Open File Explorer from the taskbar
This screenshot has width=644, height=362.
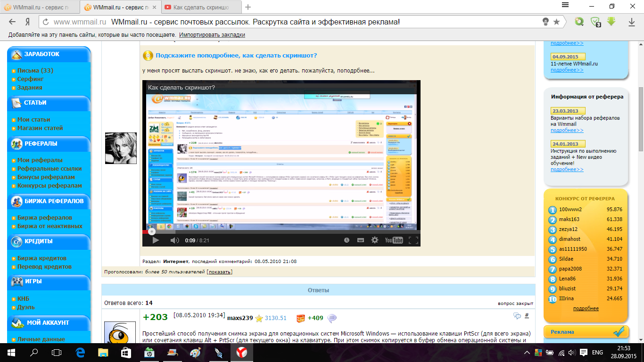pos(103,352)
